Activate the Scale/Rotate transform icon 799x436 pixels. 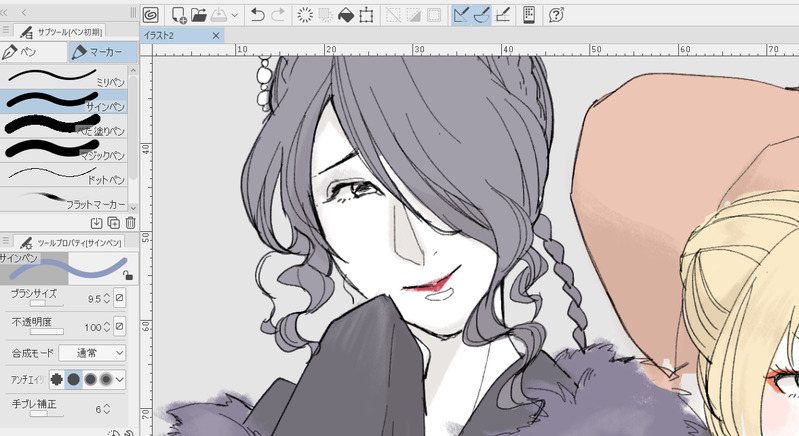coord(366,15)
